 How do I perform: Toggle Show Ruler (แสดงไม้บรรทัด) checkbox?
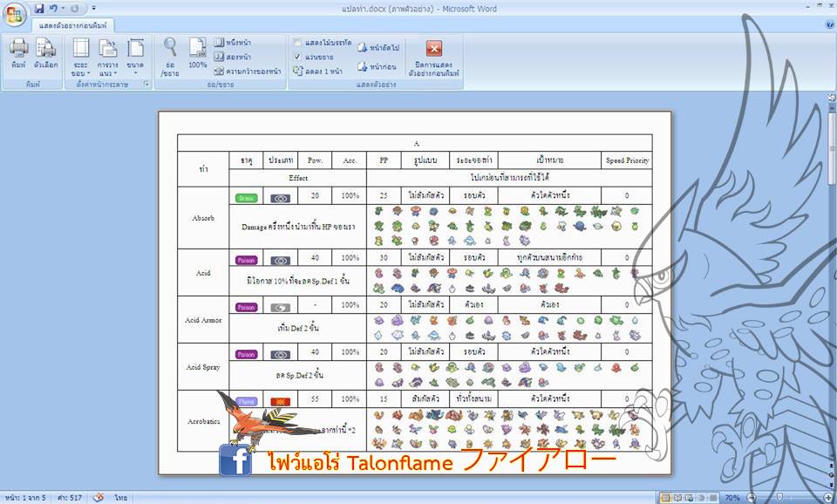point(297,43)
